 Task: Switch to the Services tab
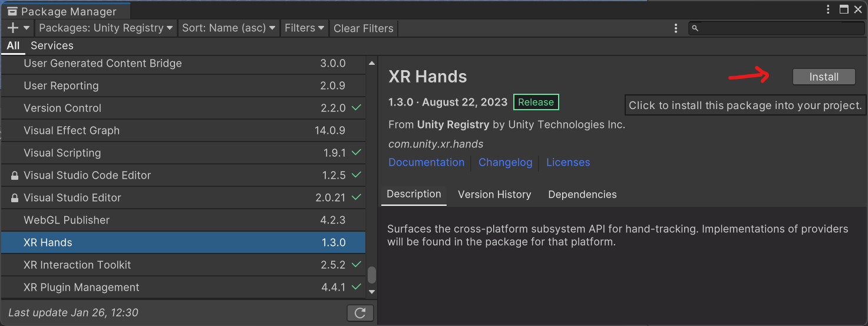[52, 45]
